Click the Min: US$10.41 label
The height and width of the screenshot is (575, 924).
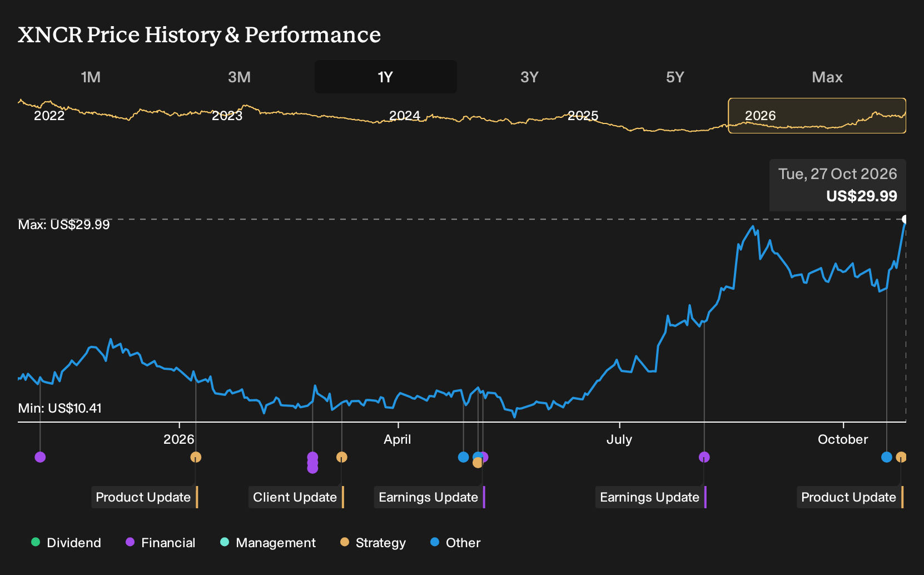pos(60,408)
